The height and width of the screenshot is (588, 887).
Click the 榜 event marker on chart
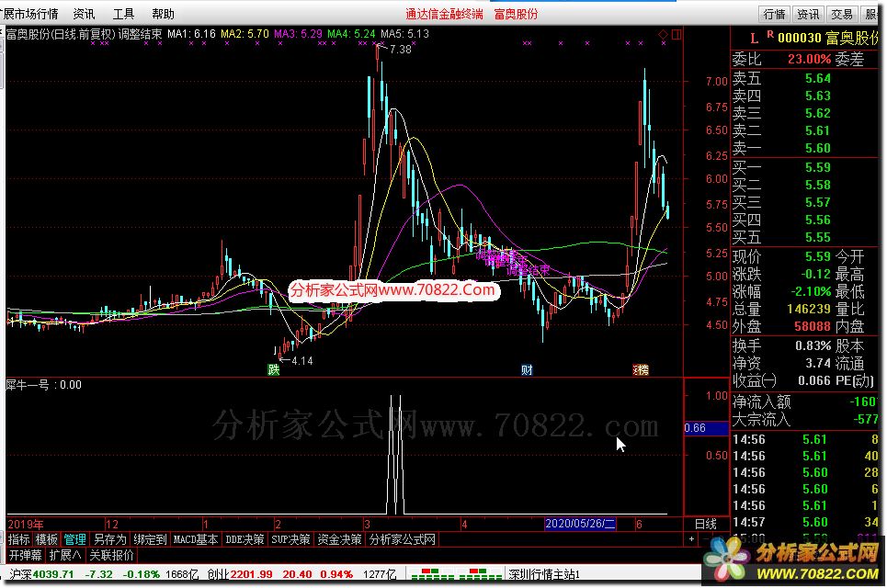pyautogui.click(x=641, y=369)
